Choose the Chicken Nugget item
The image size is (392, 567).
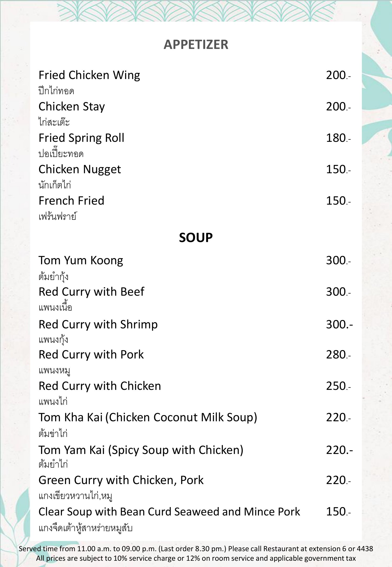(80, 169)
